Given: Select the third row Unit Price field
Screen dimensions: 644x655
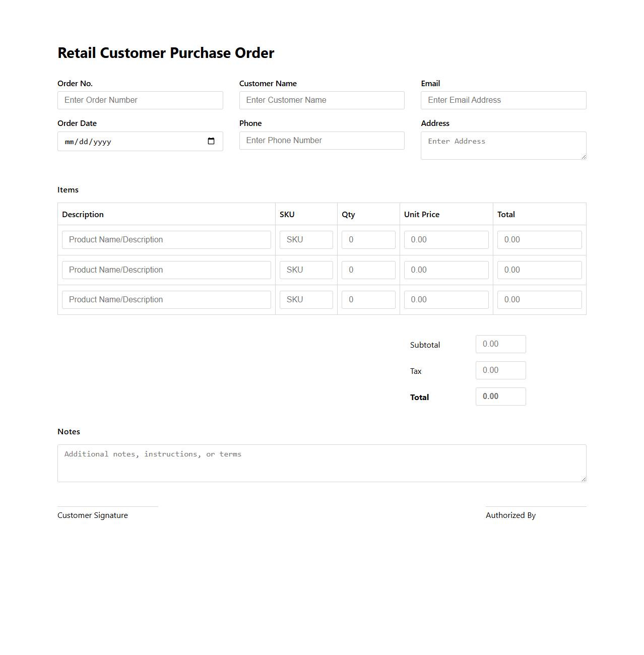Looking at the screenshot, I should click(445, 299).
